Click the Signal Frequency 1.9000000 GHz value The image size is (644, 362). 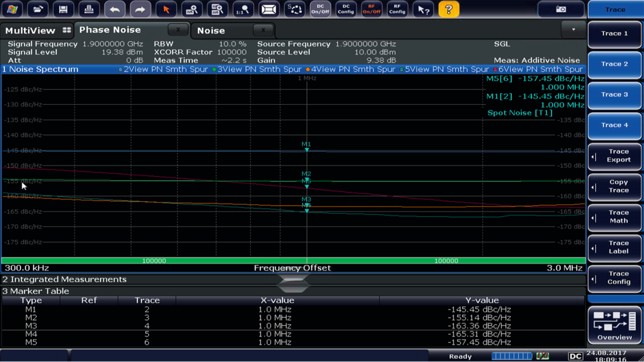point(113,44)
